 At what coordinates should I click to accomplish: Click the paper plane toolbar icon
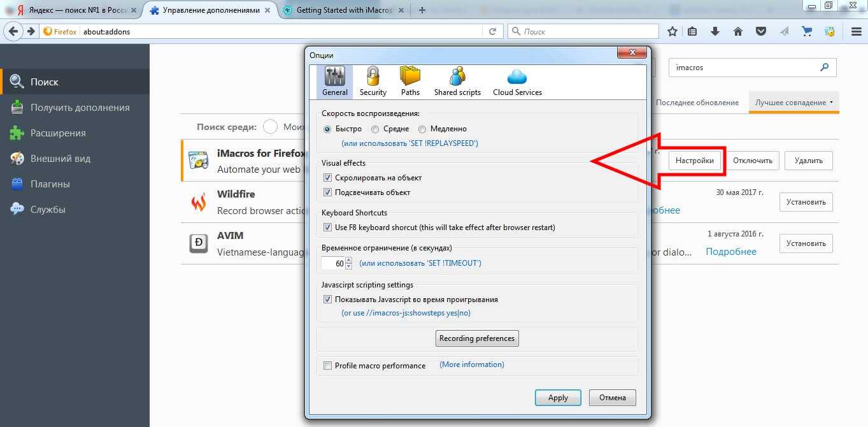click(x=784, y=31)
